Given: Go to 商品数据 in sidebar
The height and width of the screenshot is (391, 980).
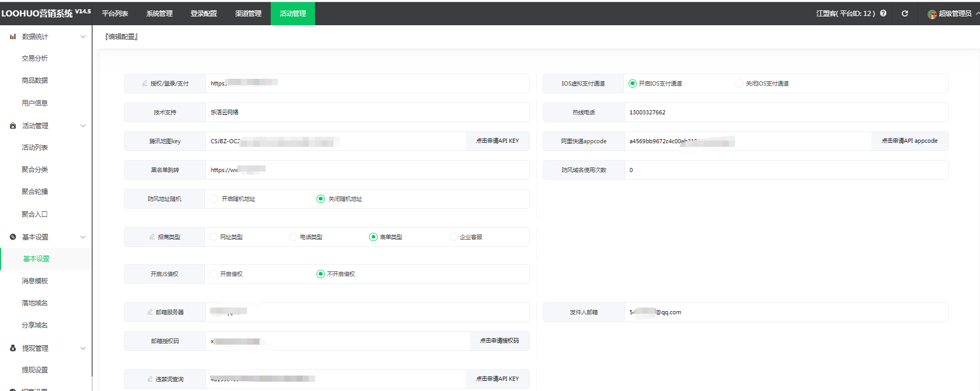Looking at the screenshot, I should coord(34,80).
